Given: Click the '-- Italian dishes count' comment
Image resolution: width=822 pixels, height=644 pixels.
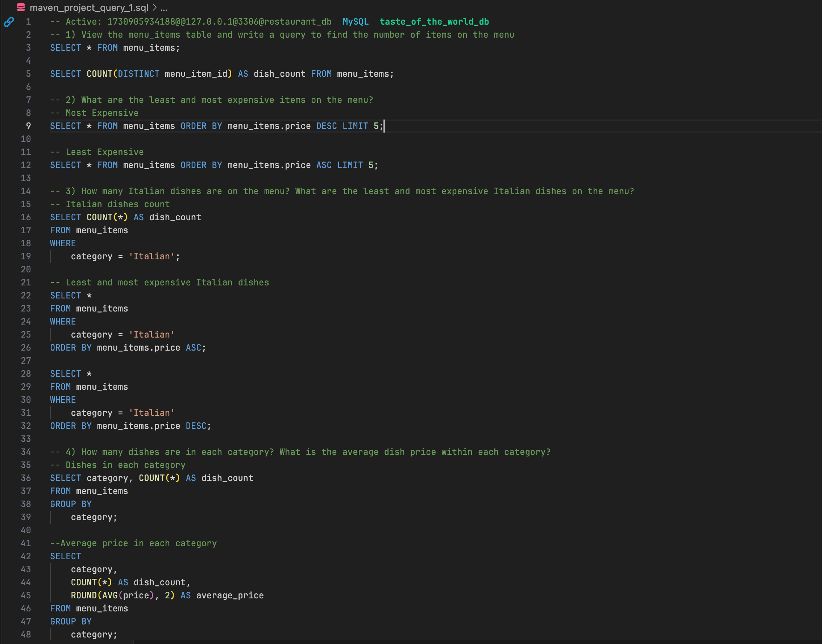Looking at the screenshot, I should 110,204.
